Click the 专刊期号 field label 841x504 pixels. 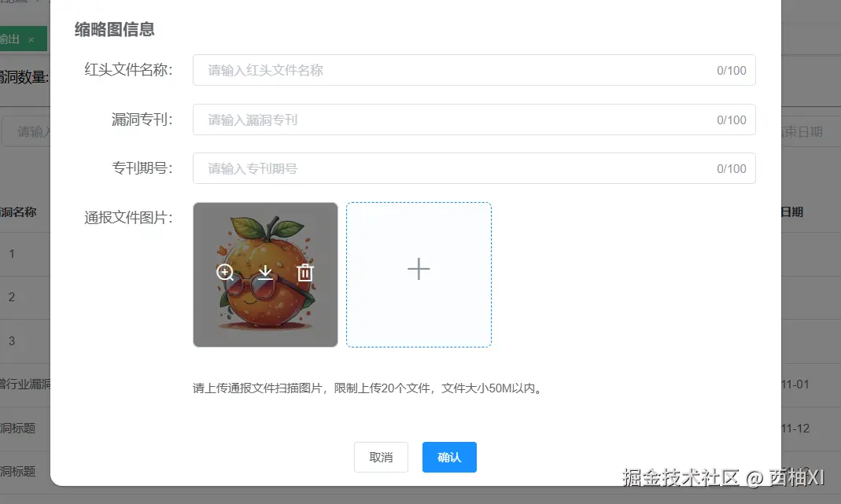click(142, 167)
